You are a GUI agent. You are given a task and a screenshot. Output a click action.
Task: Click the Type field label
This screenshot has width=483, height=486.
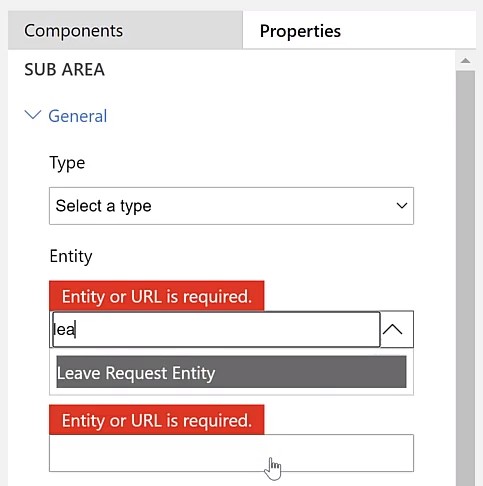(67, 163)
